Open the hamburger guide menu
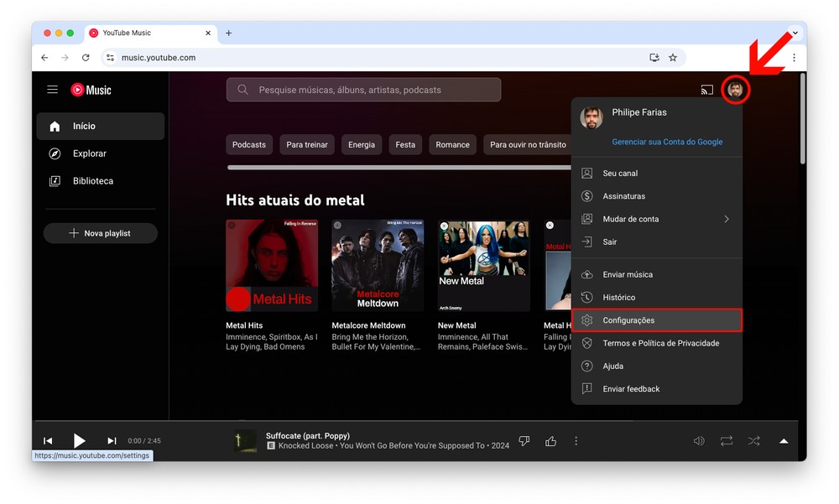 (53, 90)
